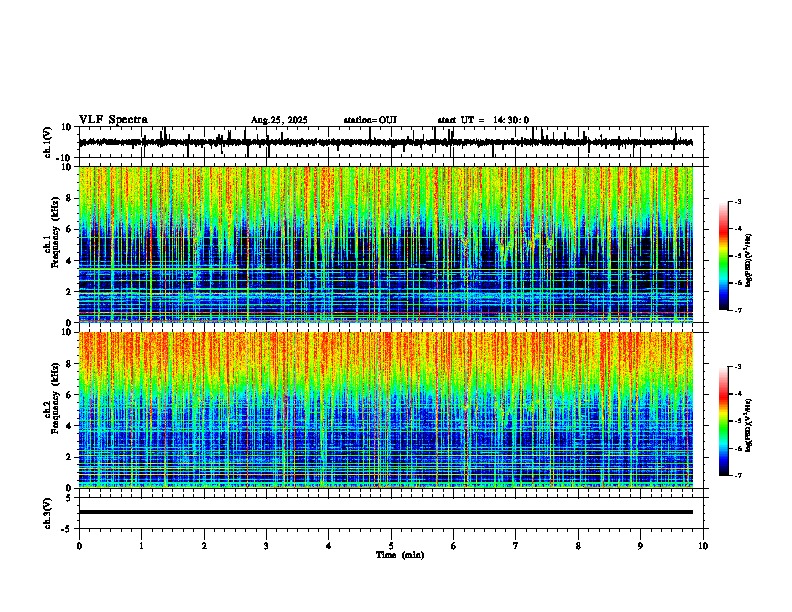Click the "station=OUJ" header label
The image size is (792, 612).
coord(370,120)
